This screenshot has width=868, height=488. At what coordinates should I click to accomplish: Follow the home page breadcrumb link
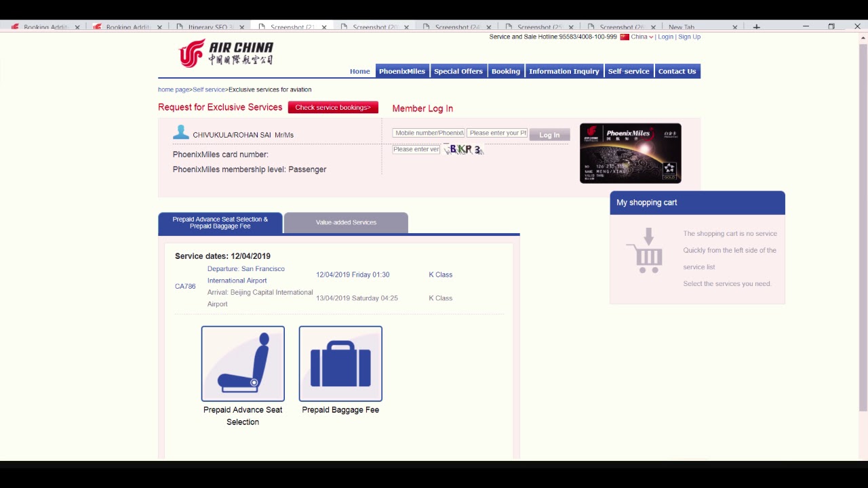(174, 89)
